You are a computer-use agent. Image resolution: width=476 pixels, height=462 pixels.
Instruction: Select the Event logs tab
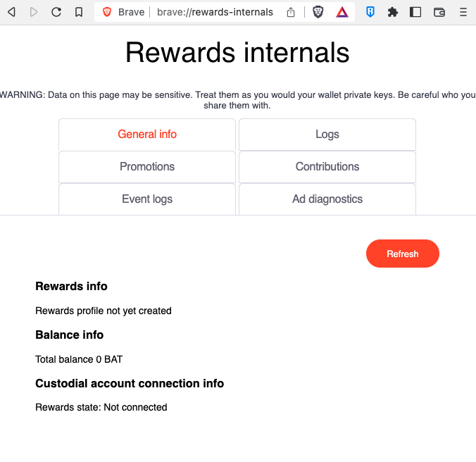pyautogui.click(x=147, y=199)
